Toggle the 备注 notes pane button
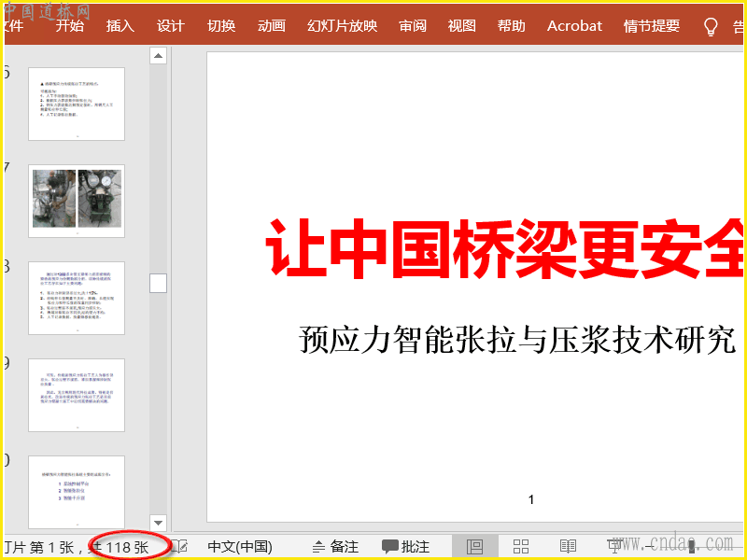Viewport: 747px width, 560px height. coord(335,547)
